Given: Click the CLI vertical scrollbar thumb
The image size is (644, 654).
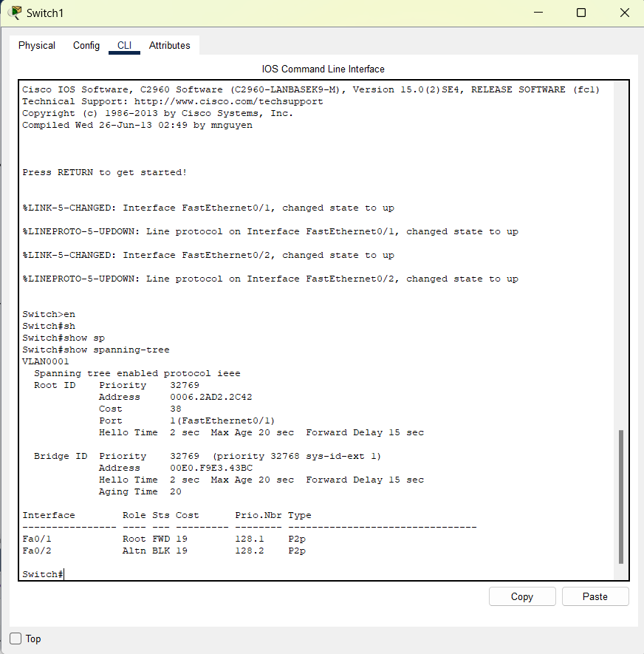Looking at the screenshot, I should click(x=620, y=497).
